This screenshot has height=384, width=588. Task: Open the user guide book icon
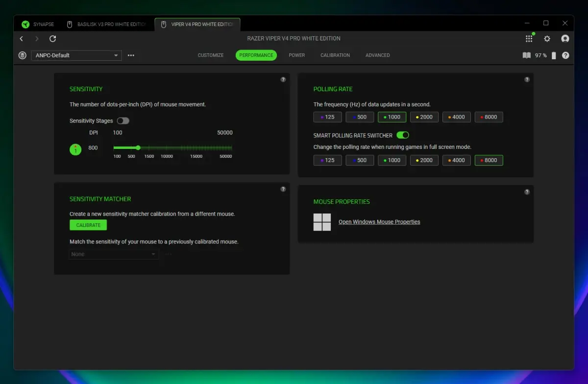coord(527,55)
